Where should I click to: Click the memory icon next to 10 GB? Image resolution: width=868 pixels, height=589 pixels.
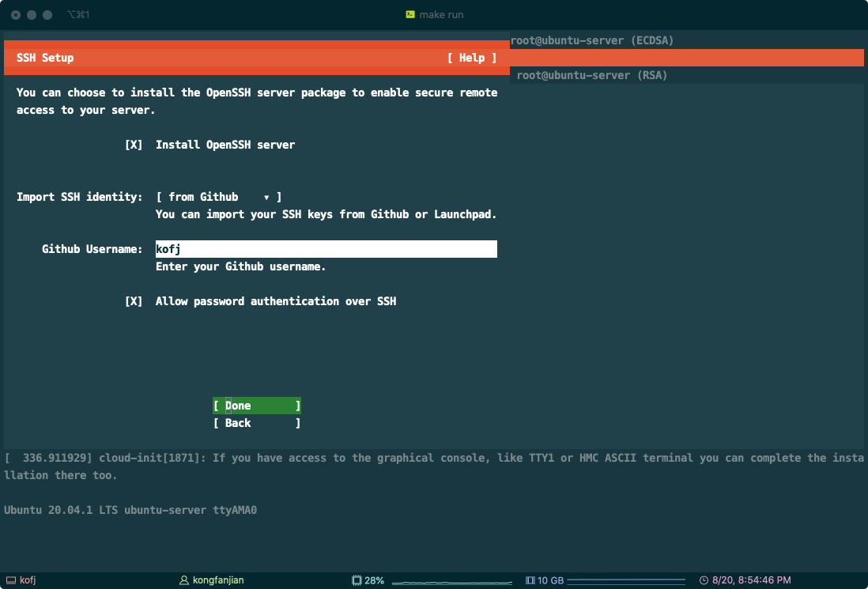530,580
